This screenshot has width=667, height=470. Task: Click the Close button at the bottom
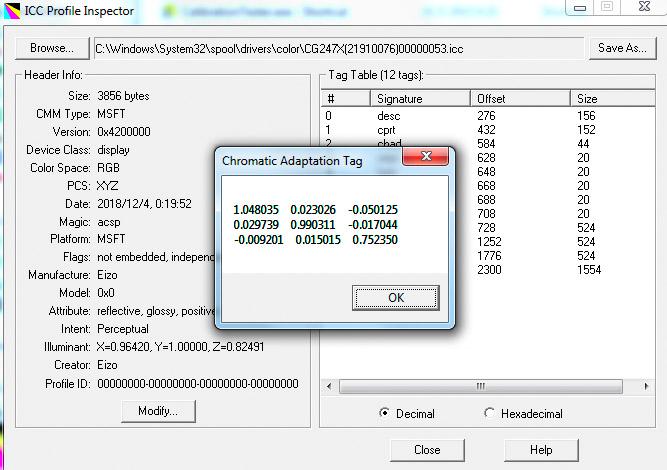(x=427, y=450)
